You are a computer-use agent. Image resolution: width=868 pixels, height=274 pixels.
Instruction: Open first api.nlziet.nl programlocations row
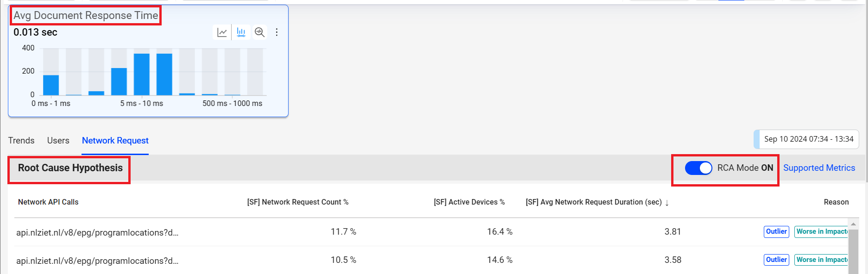tap(97, 233)
